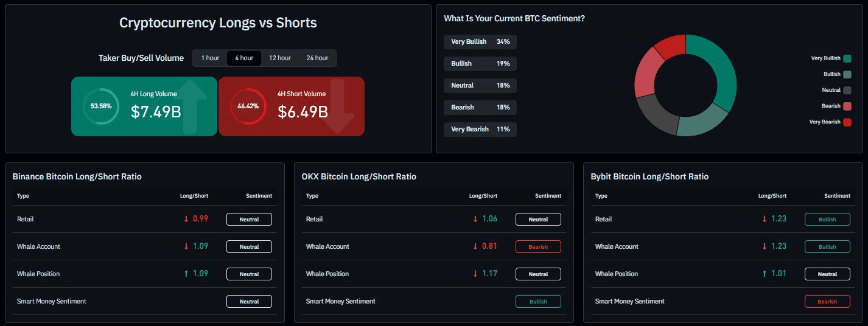Click the 46.42% circular progress ring
868x326 pixels.
[248, 106]
